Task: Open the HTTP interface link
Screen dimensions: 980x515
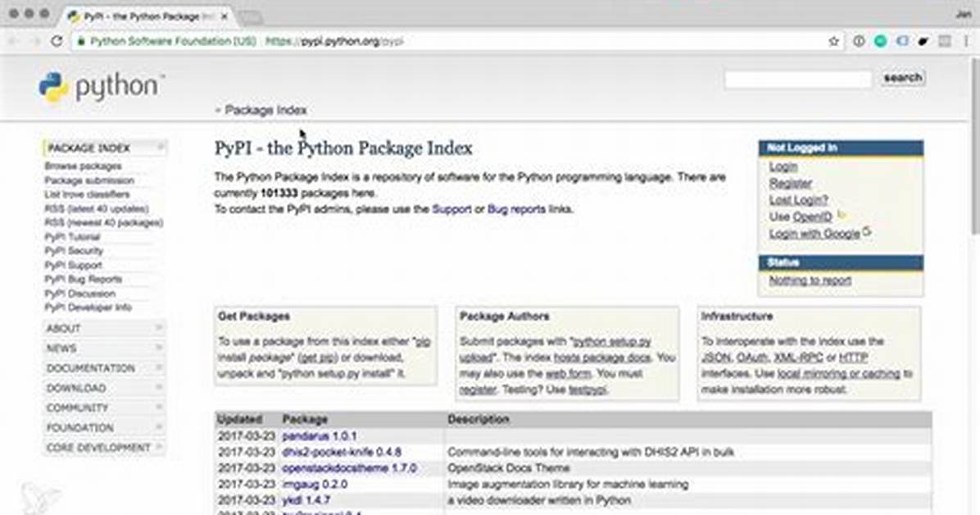Action: [x=853, y=358]
